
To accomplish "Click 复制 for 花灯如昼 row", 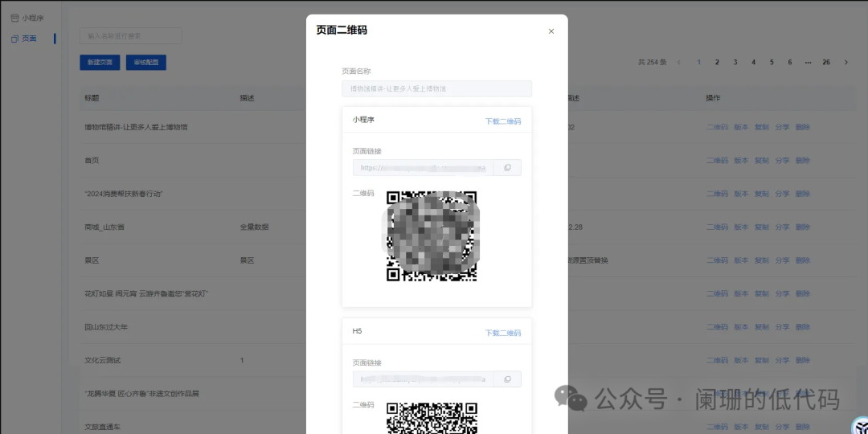I will click(x=762, y=293).
